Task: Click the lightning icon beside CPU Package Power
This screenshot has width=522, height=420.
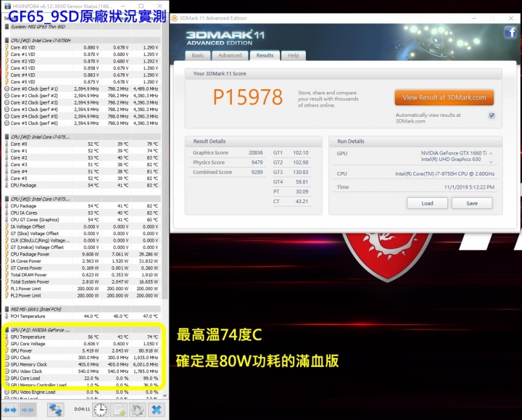Action: coord(7,254)
